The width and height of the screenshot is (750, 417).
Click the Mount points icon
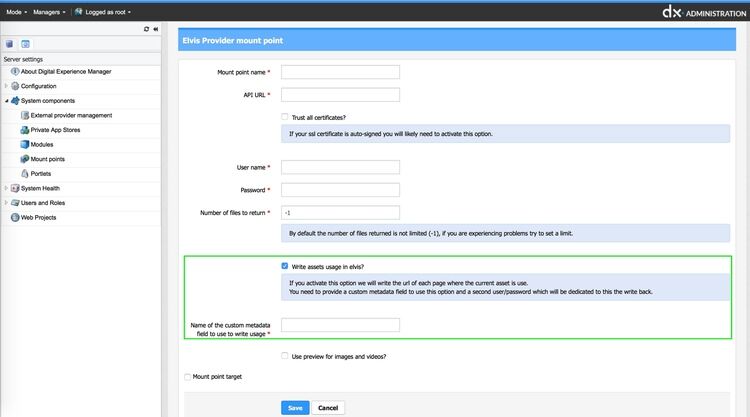tap(25, 159)
